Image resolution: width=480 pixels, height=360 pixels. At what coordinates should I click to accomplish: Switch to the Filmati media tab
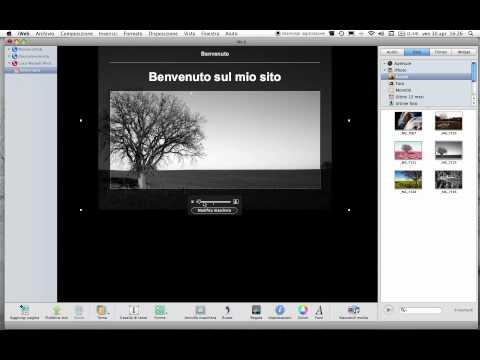(441, 52)
